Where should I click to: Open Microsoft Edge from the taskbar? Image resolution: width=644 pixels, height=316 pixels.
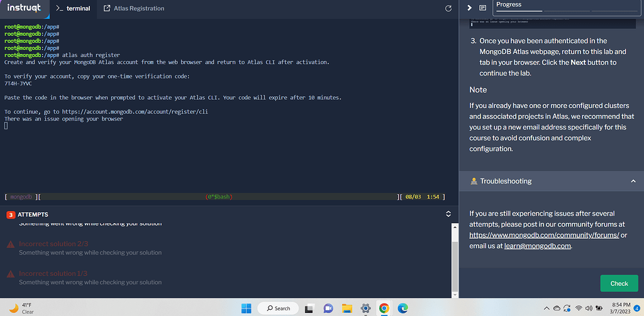402,308
